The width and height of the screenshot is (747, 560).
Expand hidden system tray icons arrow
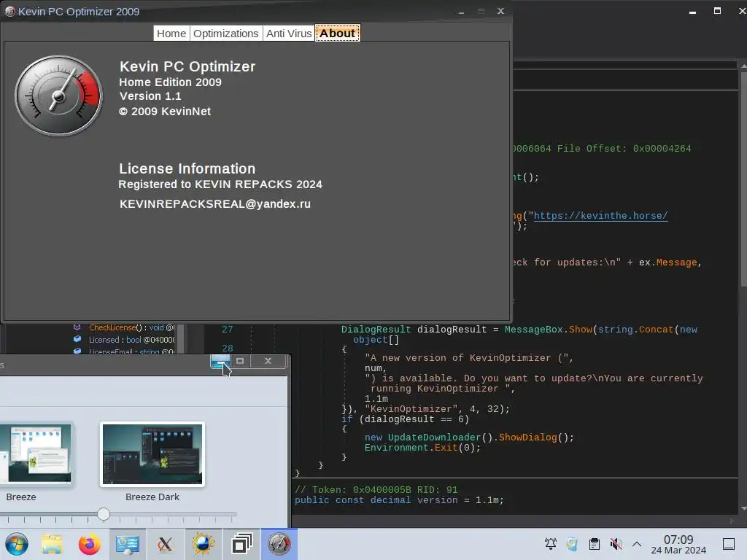(x=637, y=544)
